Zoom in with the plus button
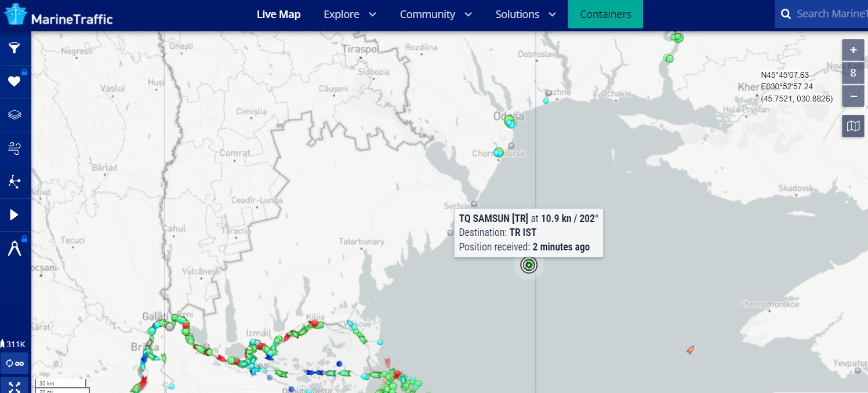The image size is (868, 393). click(x=853, y=50)
